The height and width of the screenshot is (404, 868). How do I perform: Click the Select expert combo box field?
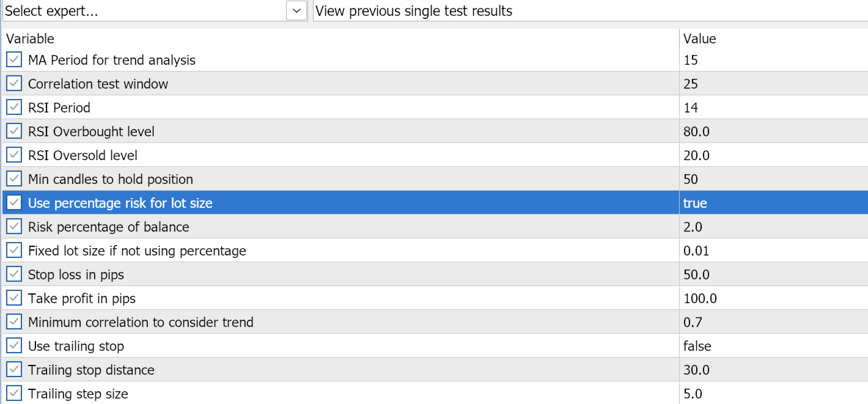(144, 11)
